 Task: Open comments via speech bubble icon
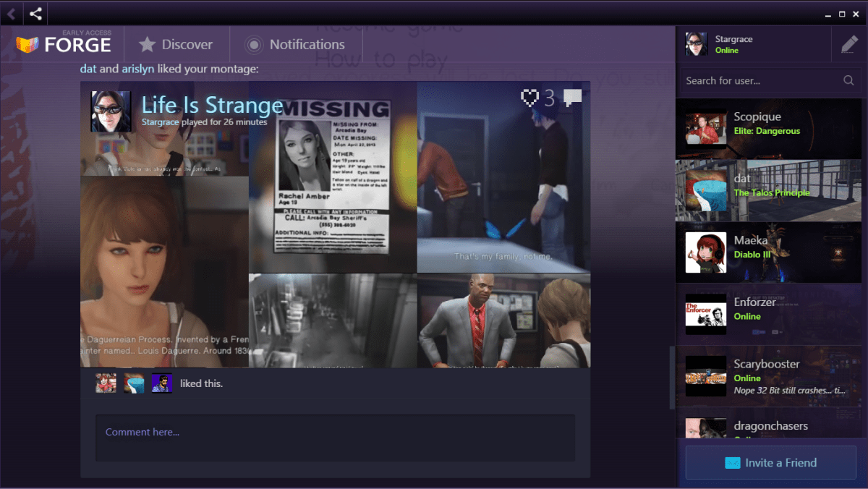click(572, 98)
